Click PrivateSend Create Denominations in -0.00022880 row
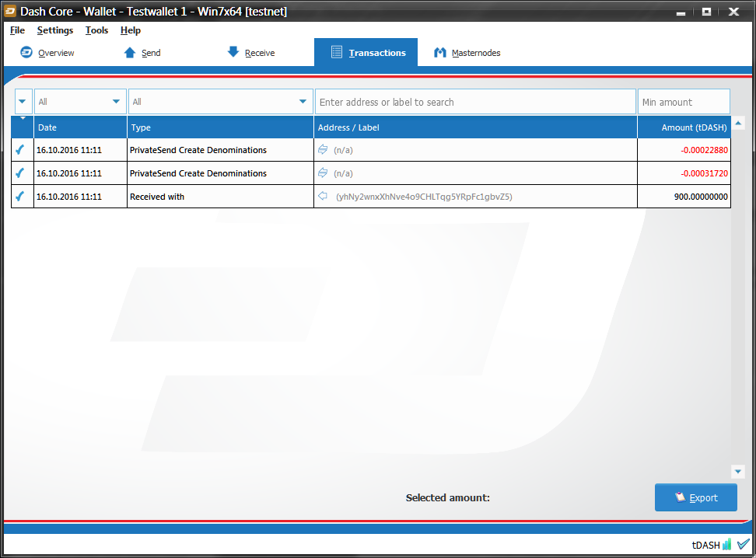Viewport: 756px width, 558px height. pos(198,150)
